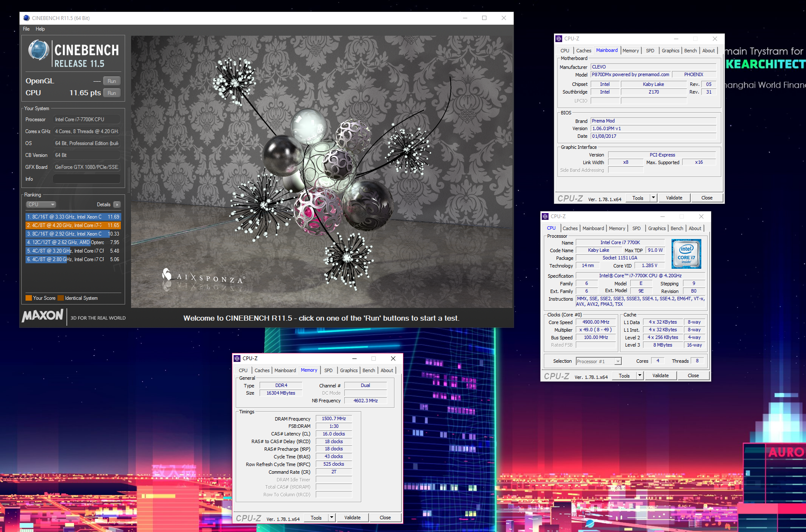The width and height of the screenshot is (806, 532).
Task: Open Bench tab in CPU-Z memory window
Action: (x=369, y=370)
